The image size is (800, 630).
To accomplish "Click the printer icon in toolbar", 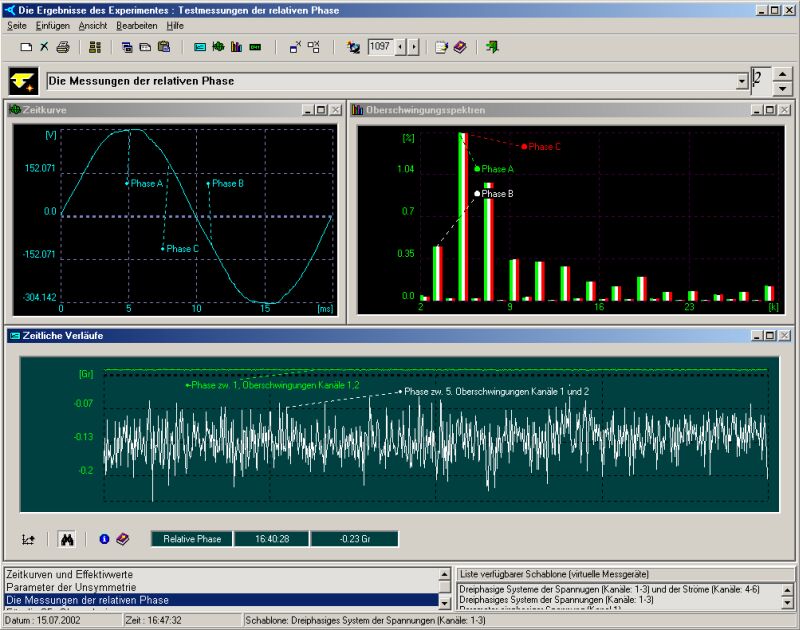I will tap(62, 47).
